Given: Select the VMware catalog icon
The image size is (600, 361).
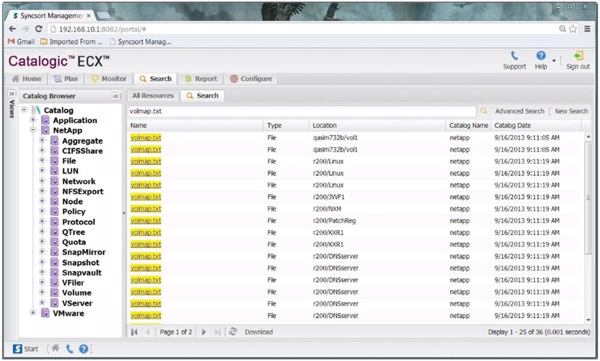Looking at the screenshot, I should (x=45, y=313).
